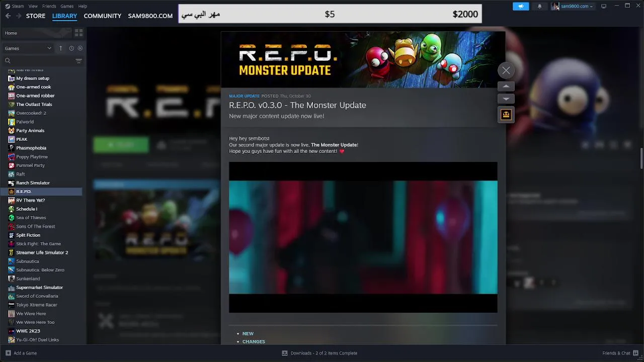The width and height of the screenshot is (644, 362).
Task: Click the Add a Game text button
Action: click(25, 353)
